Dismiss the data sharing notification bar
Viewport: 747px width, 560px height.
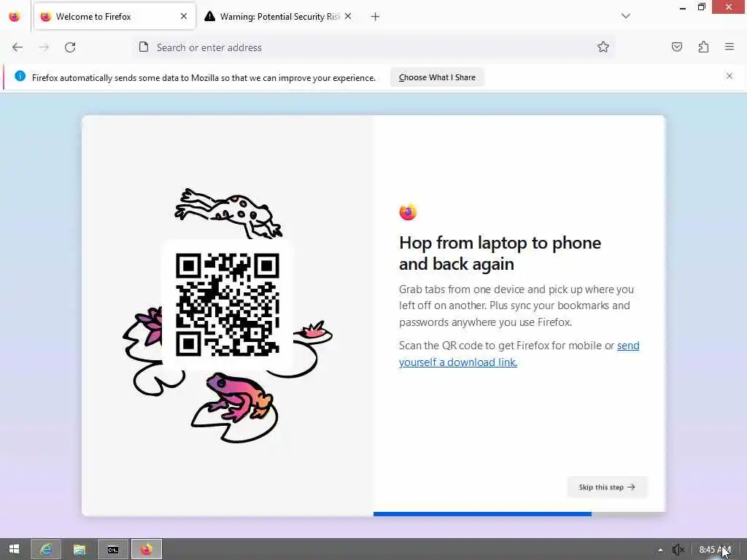[729, 76]
